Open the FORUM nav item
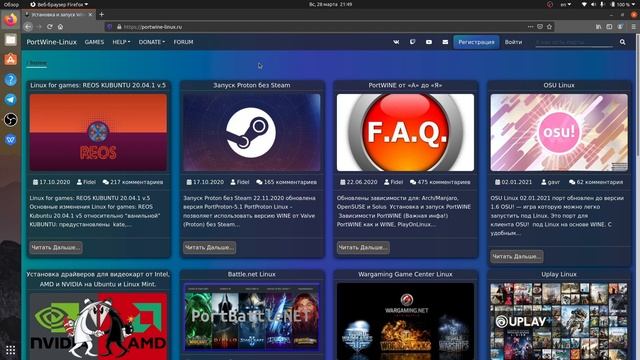The height and width of the screenshot is (360, 640). (183, 42)
